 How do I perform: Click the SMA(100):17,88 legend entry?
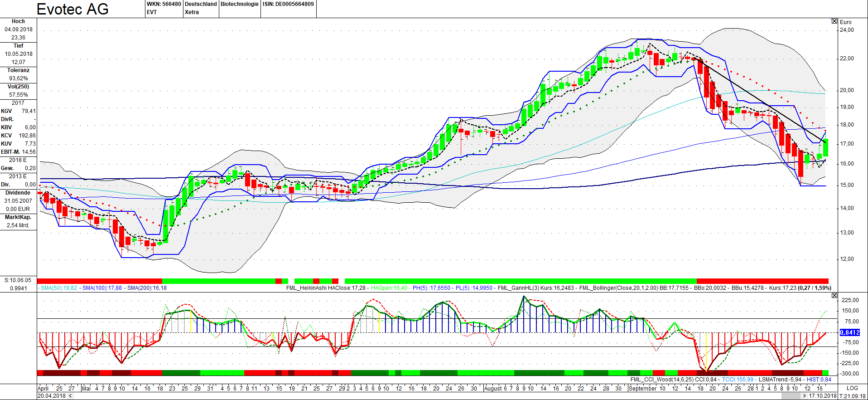coord(102,288)
